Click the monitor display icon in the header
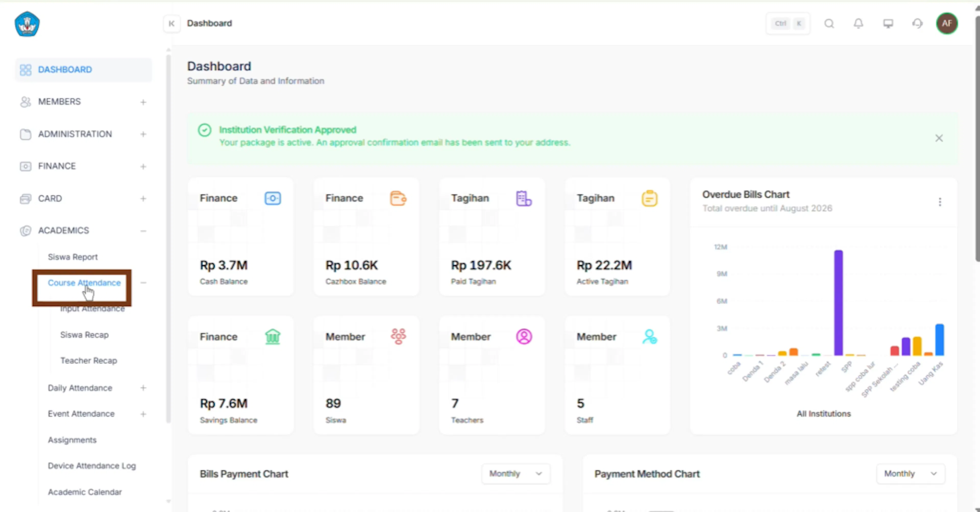980x512 pixels. pos(888,23)
